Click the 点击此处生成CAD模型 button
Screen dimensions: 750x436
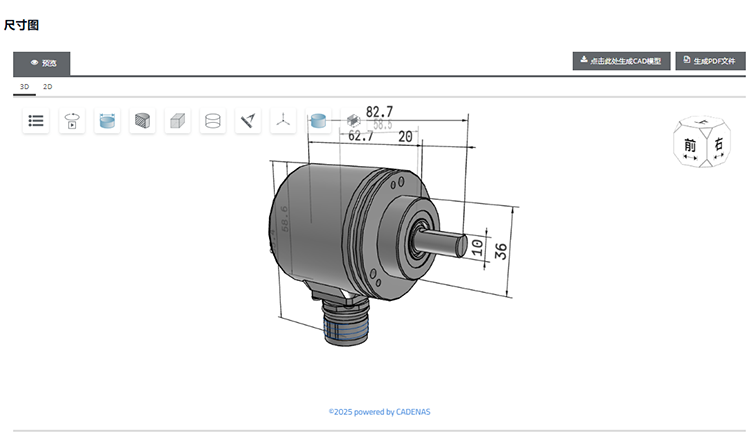click(621, 61)
